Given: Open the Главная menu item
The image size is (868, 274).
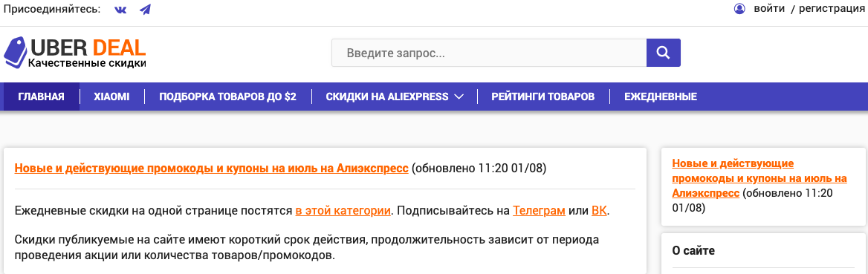Looking at the screenshot, I should click(x=41, y=97).
